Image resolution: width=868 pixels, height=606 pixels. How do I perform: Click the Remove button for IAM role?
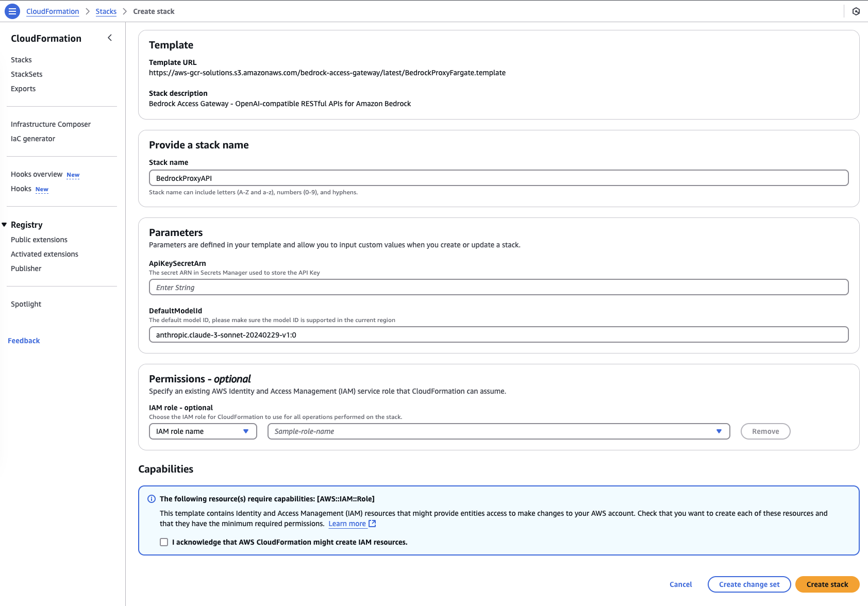click(x=765, y=431)
